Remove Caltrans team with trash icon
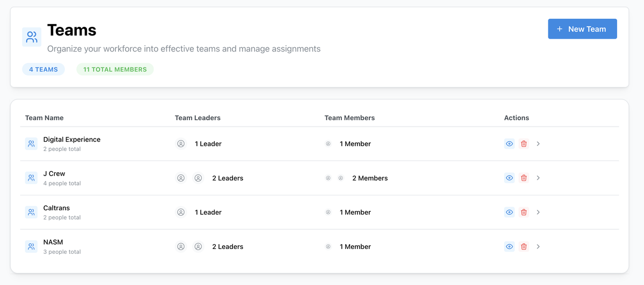The width and height of the screenshot is (644, 285). pos(524,213)
